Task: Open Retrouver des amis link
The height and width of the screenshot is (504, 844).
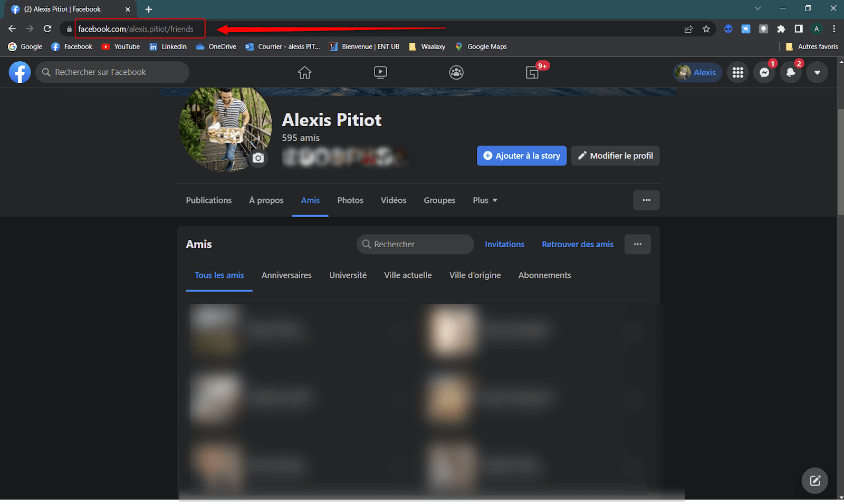Action: tap(578, 244)
